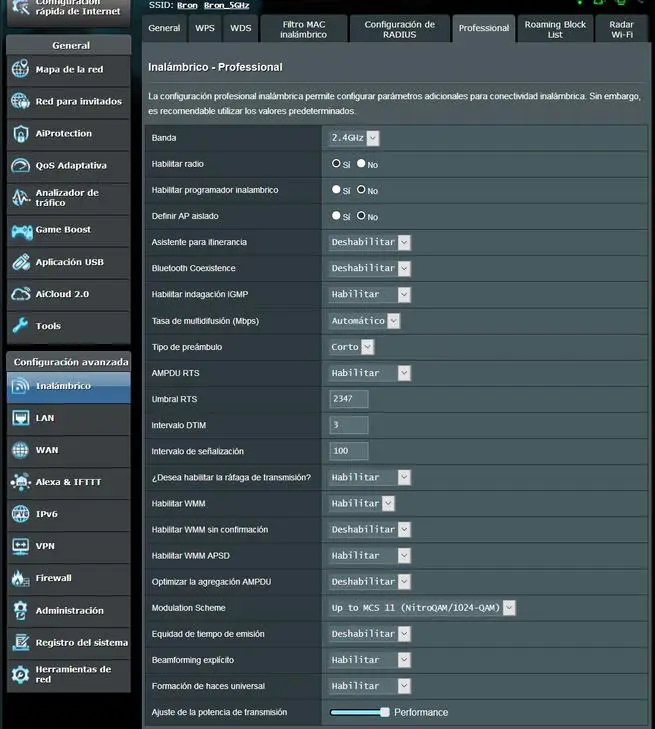The image size is (655, 729).
Task: Open the VPN icon in sidebar
Action: tap(21, 546)
